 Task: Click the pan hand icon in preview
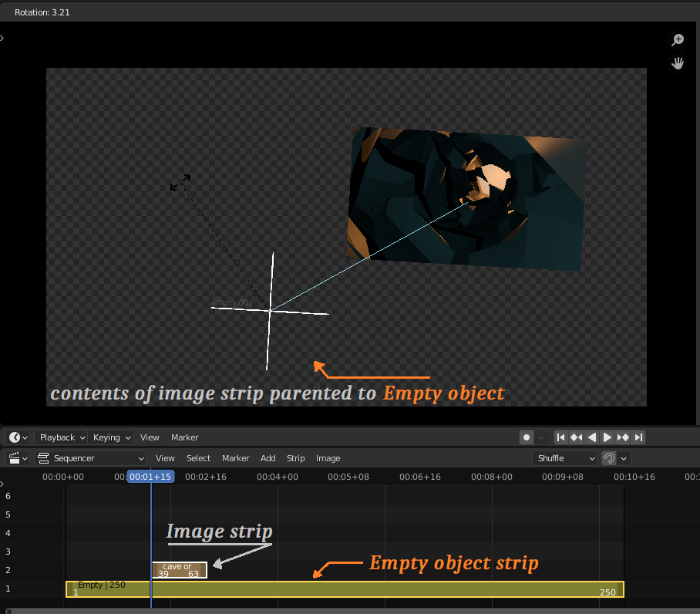pos(678,63)
